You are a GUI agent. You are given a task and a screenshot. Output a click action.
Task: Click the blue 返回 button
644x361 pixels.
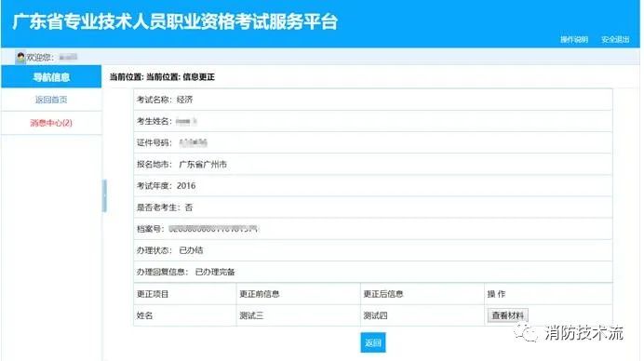click(x=373, y=342)
